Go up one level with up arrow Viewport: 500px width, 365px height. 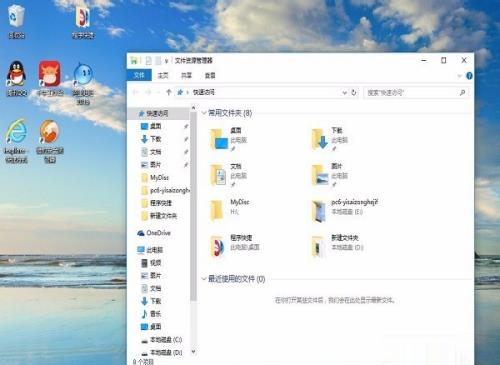169,92
